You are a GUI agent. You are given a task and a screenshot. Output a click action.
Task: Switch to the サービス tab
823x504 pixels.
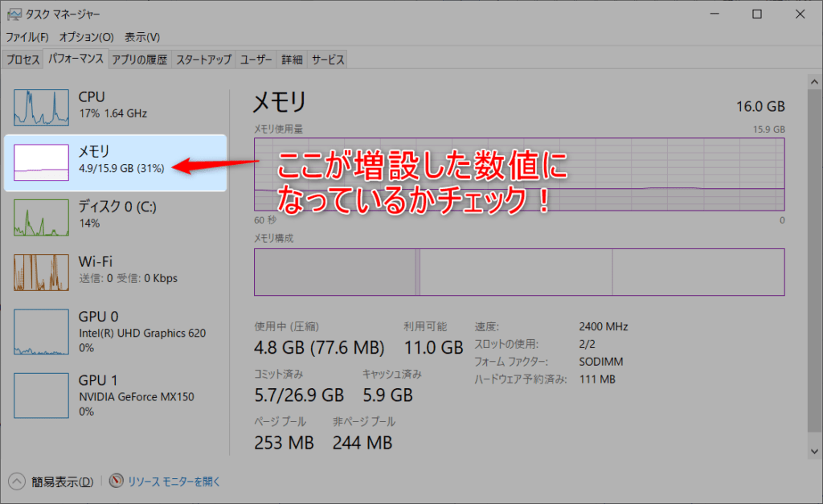coord(328,59)
